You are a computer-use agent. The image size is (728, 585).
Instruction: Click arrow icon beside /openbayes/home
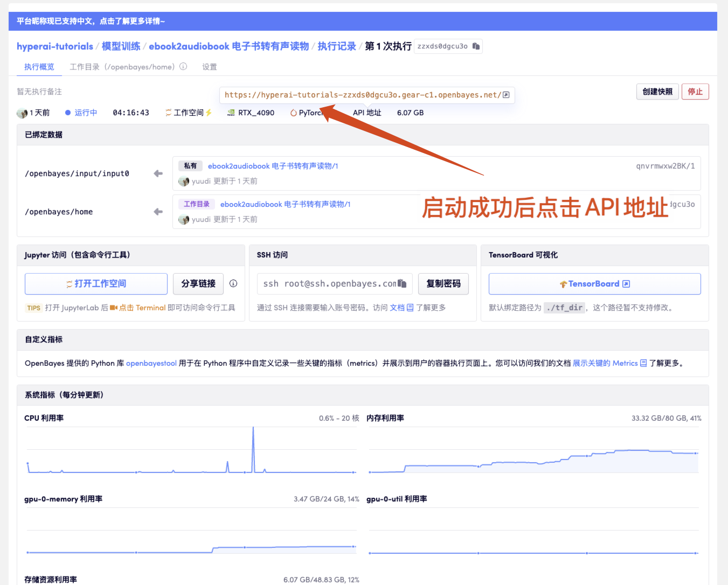(x=158, y=212)
